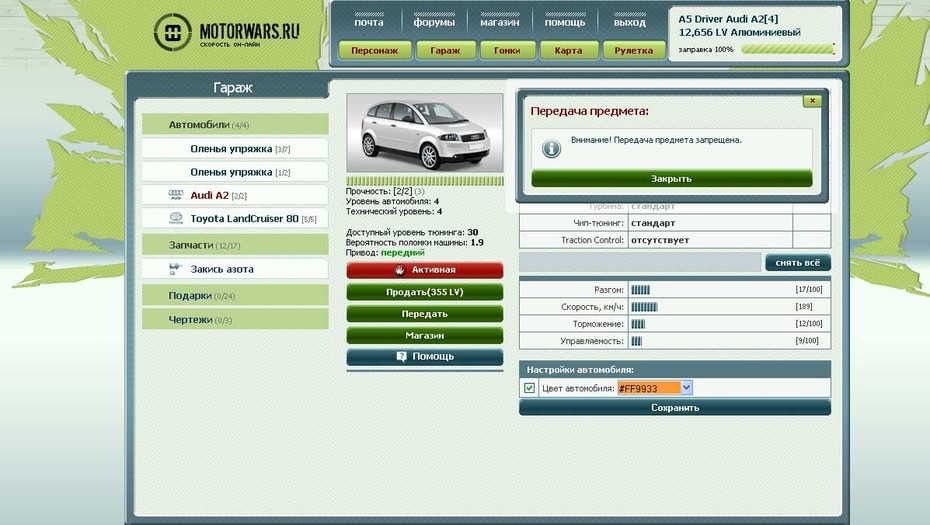Expand the Запчасти (12/17) section
930x525 pixels.
235,245
